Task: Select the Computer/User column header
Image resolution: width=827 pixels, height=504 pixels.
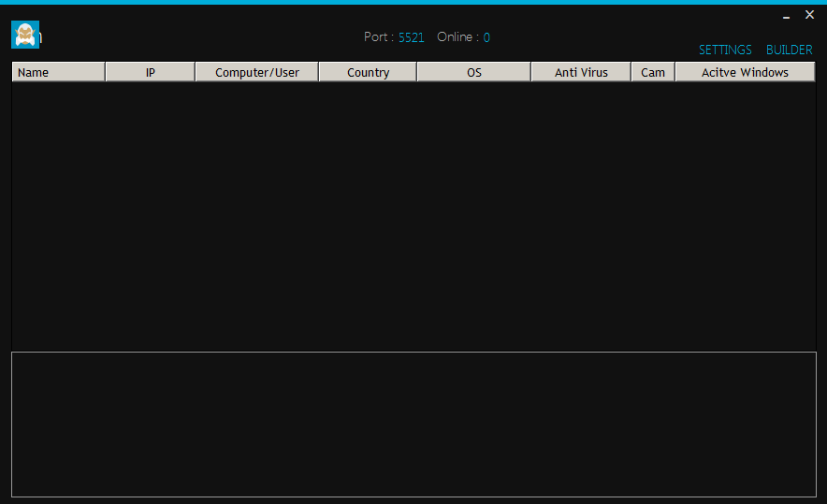Action: pos(257,72)
